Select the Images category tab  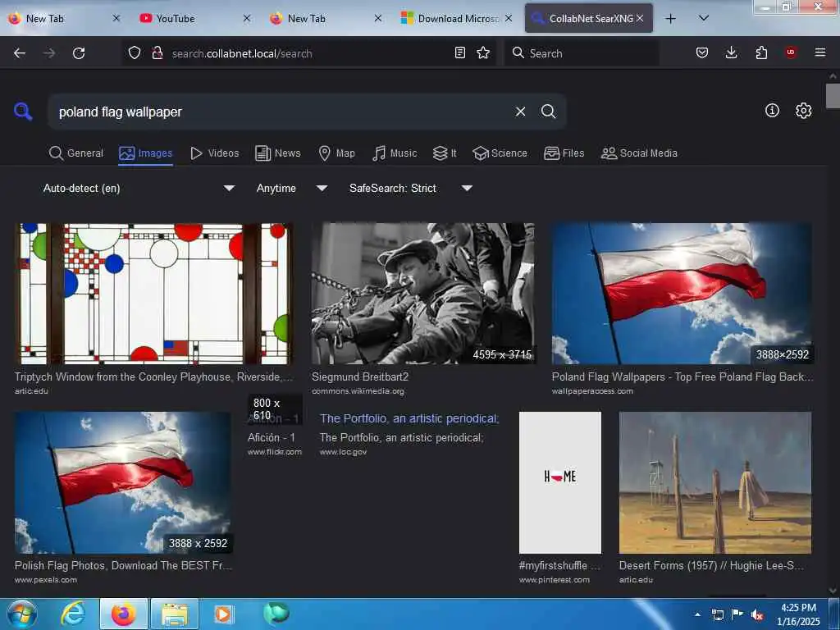click(x=146, y=153)
